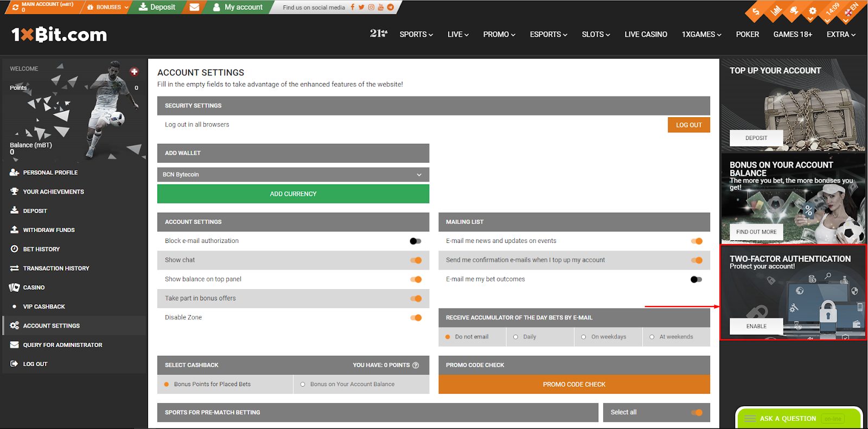Expand the Esports navigation menu

click(x=548, y=34)
